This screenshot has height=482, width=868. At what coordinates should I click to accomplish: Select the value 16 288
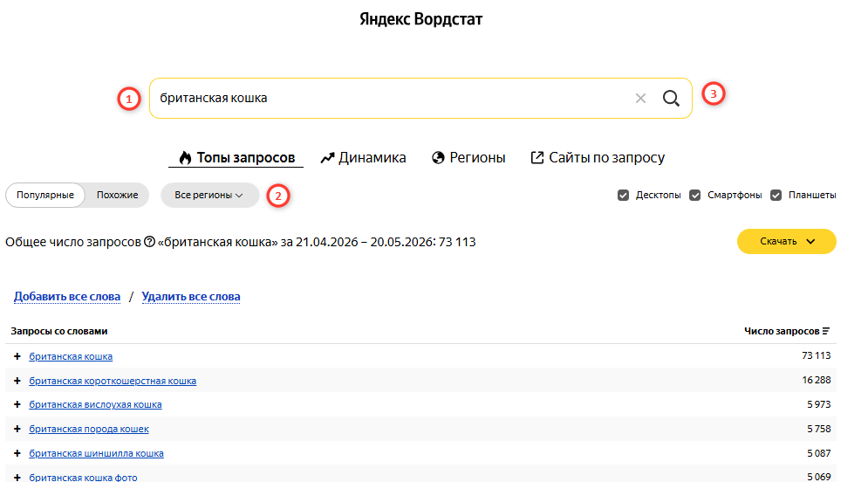pyautogui.click(x=817, y=380)
